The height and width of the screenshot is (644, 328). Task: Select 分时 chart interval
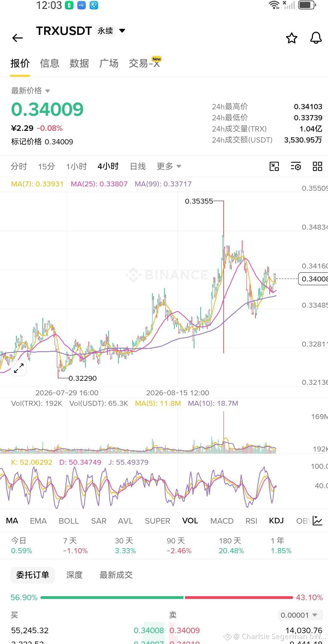coord(19,166)
